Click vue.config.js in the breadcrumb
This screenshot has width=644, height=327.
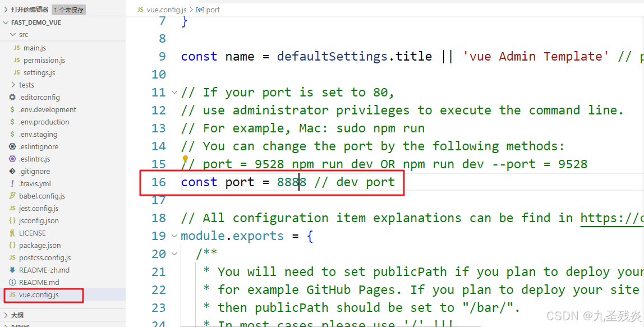coord(167,10)
